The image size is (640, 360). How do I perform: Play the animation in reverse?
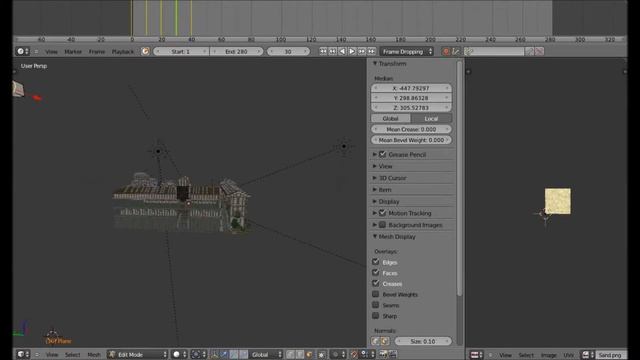point(342,51)
